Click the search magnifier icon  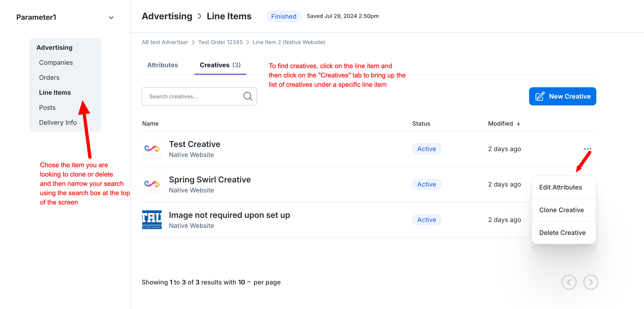(248, 96)
